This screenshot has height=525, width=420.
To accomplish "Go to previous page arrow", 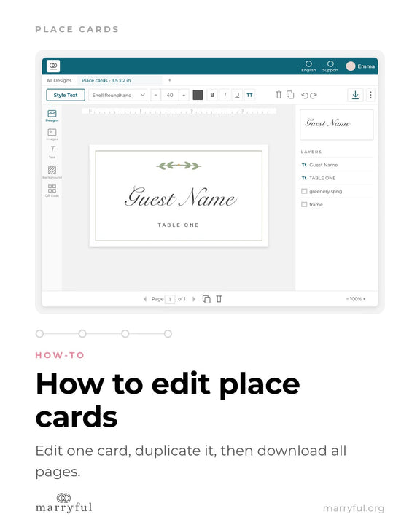I will (x=144, y=299).
